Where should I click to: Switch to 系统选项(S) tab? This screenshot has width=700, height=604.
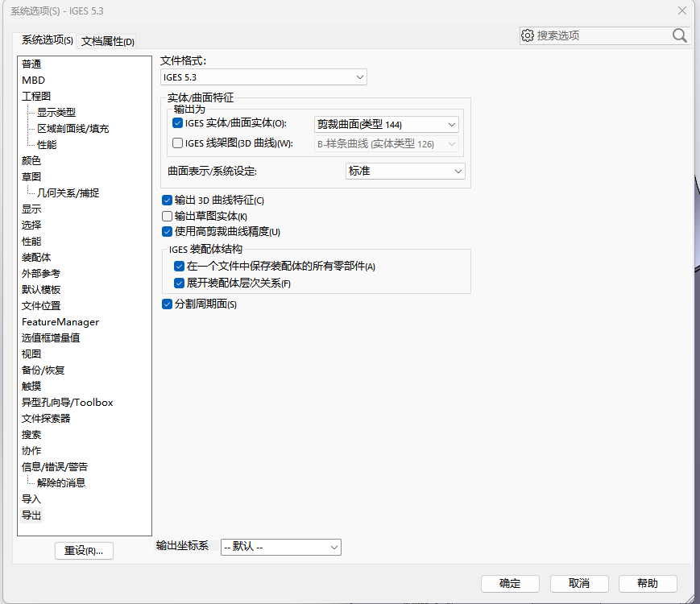(48, 40)
